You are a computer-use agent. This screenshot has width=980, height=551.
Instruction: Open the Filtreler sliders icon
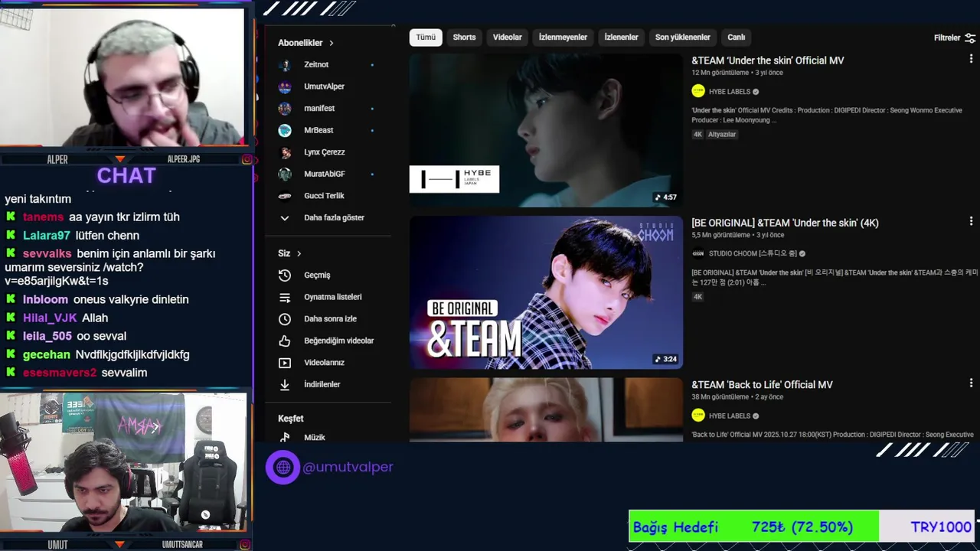(x=970, y=37)
